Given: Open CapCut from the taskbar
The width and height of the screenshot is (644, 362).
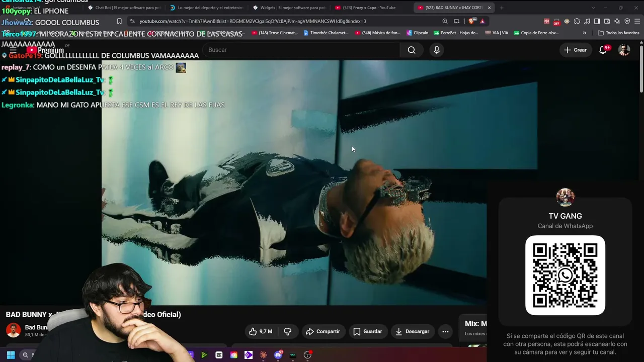Looking at the screenshot, I should [219, 355].
